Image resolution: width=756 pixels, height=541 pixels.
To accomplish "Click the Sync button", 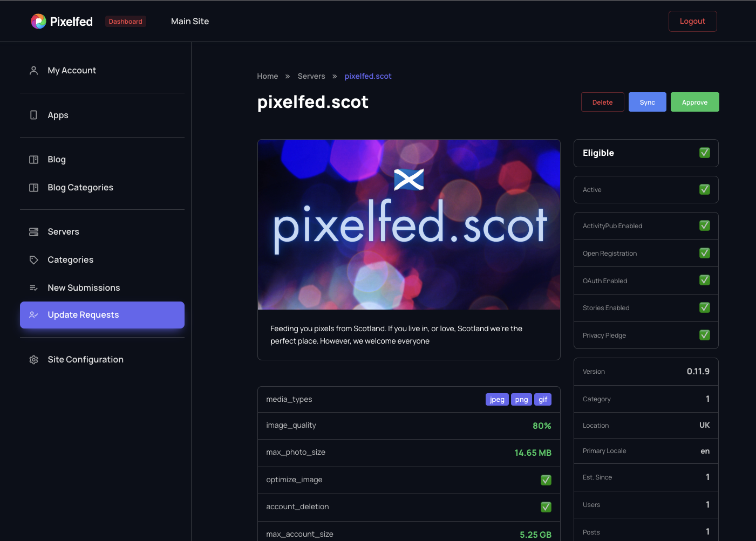I will point(647,102).
